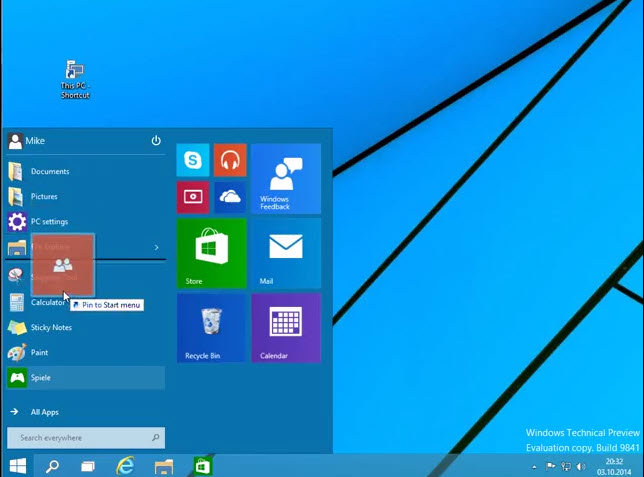Open the Spiele games entry
The height and width of the screenshot is (477, 644).
pyautogui.click(x=86, y=378)
